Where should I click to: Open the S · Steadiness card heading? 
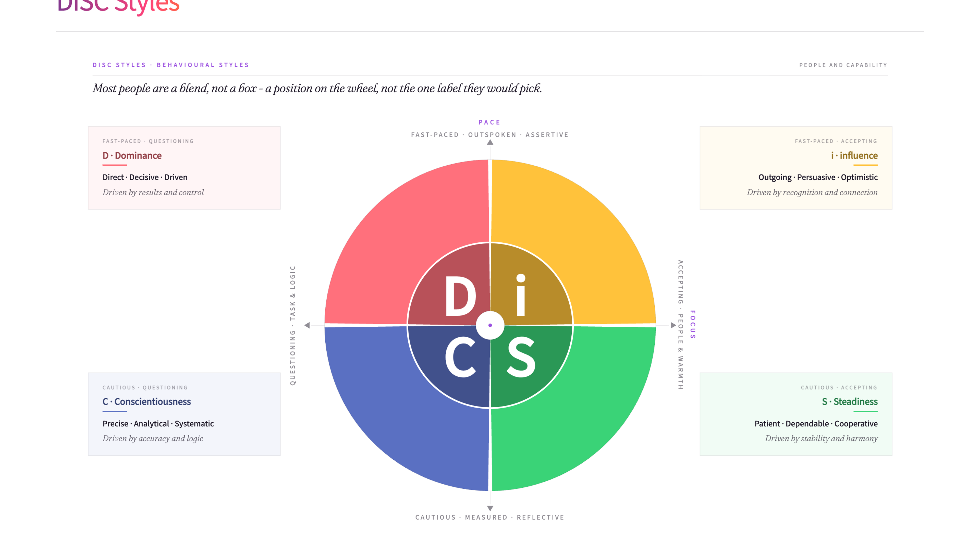coord(850,402)
